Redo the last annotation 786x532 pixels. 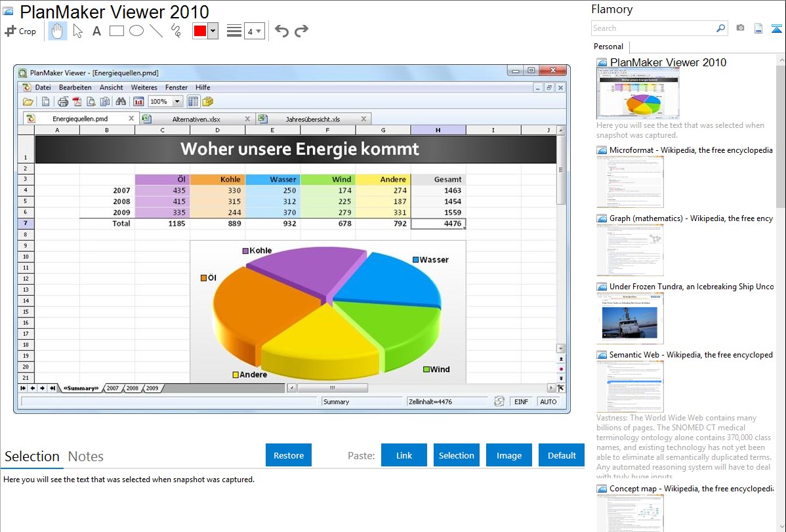[301, 31]
